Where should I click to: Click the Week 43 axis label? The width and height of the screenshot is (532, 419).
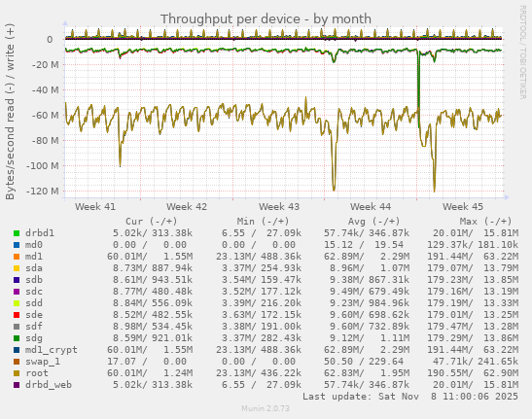(x=279, y=207)
